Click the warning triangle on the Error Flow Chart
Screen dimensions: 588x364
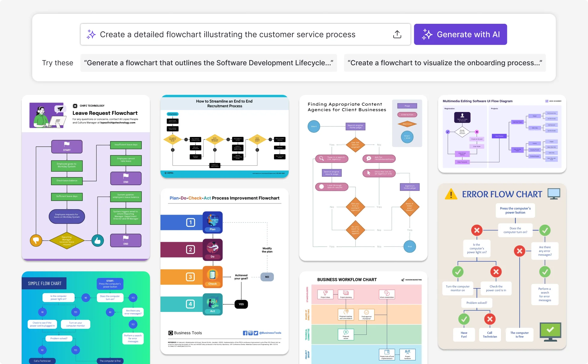coord(451,194)
